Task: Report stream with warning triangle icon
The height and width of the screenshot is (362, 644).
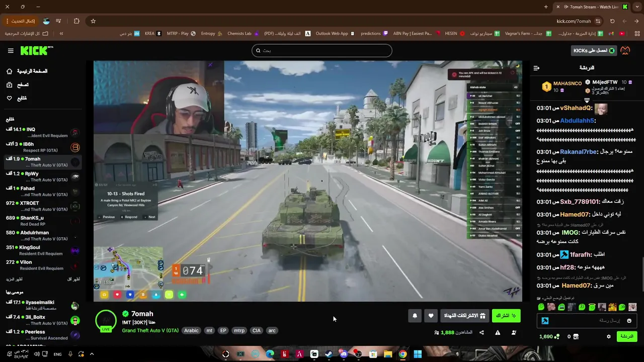Action: 498,332
